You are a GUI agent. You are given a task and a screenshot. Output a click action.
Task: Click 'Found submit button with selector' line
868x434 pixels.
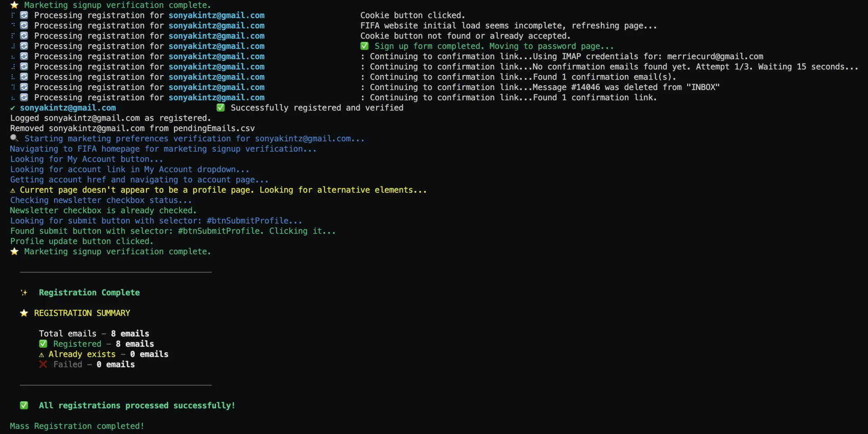173,231
